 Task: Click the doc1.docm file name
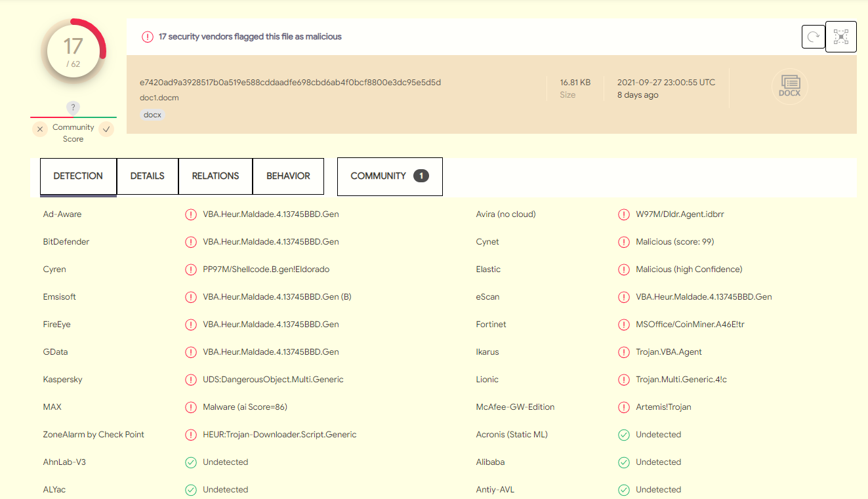pos(159,98)
